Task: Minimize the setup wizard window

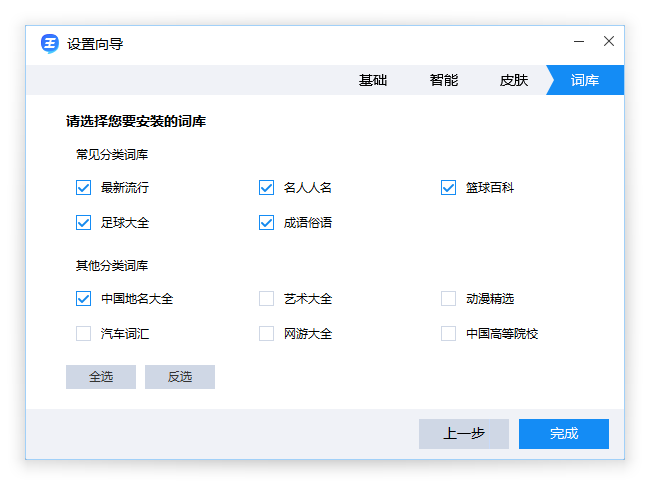Action: [x=579, y=42]
